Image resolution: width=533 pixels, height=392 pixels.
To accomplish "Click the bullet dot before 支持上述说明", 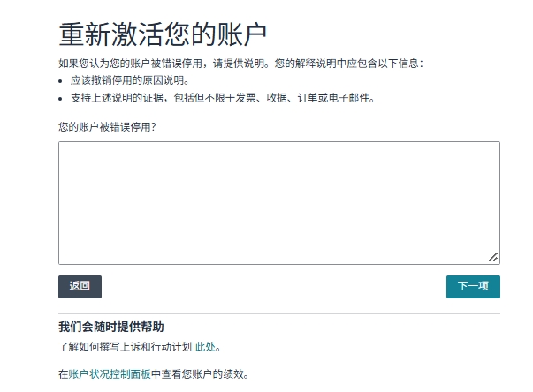I will 60,99.
